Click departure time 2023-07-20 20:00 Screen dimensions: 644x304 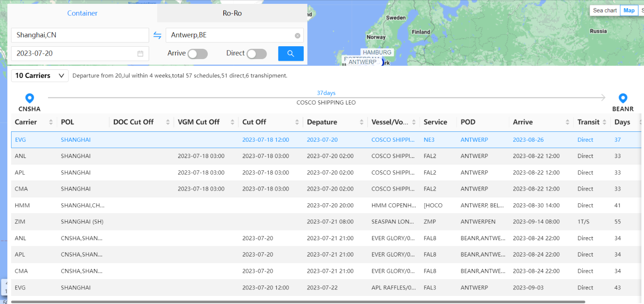pos(330,205)
